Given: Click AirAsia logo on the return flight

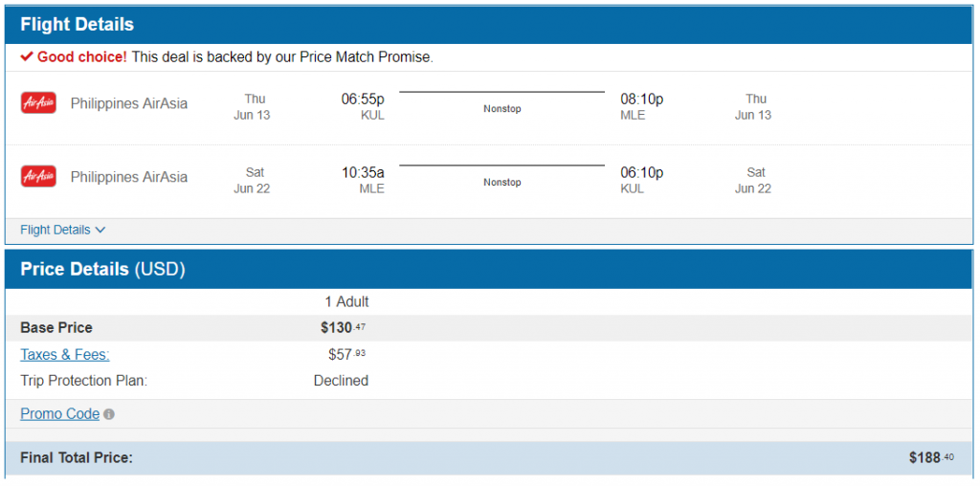Looking at the screenshot, I should click(x=38, y=177).
